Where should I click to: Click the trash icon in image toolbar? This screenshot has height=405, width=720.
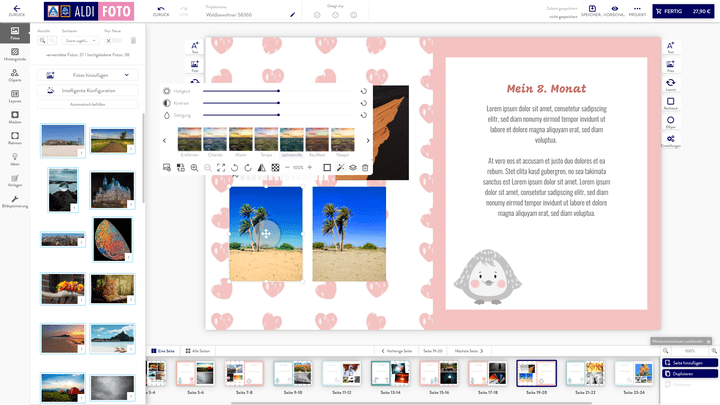coord(365,167)
